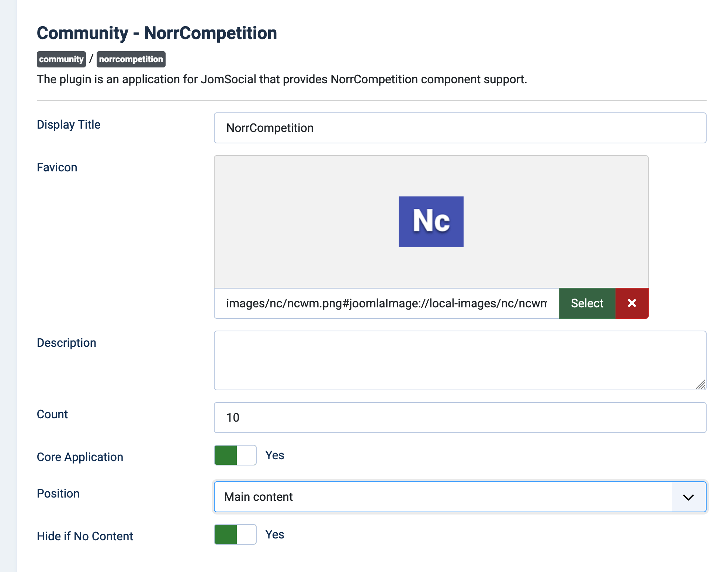The image size is (728, 572).
Task: Clear the favicon using the red X icon
Action: [632, 303]
